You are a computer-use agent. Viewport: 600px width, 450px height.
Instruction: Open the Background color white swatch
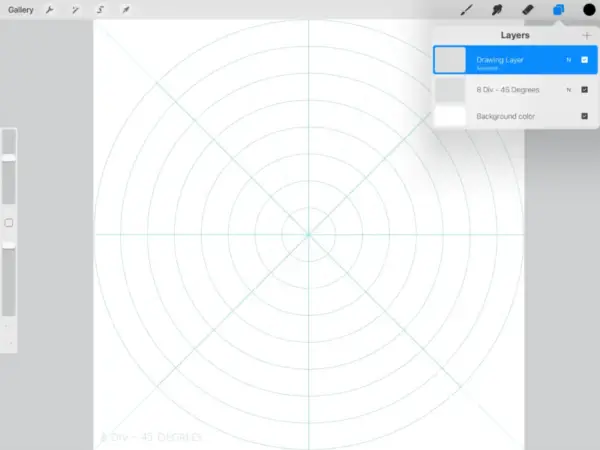tap(450, 116)
